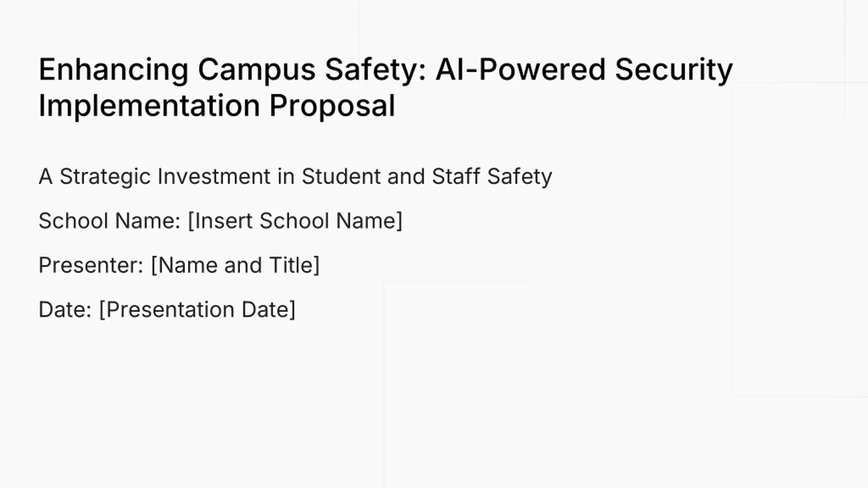Select the "[Insert School Name]" placeholder
Screen dimensions: 868x488
point(295,221)
